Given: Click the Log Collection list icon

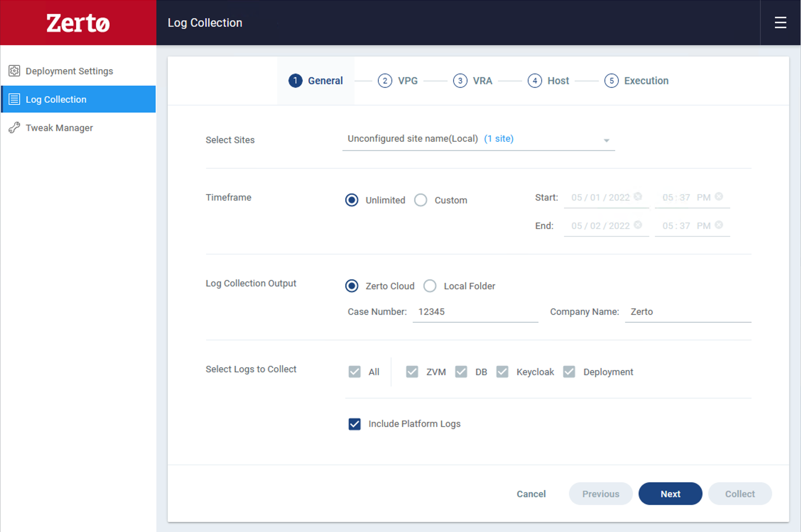Looking at the screenshot, I should [14, 99].
